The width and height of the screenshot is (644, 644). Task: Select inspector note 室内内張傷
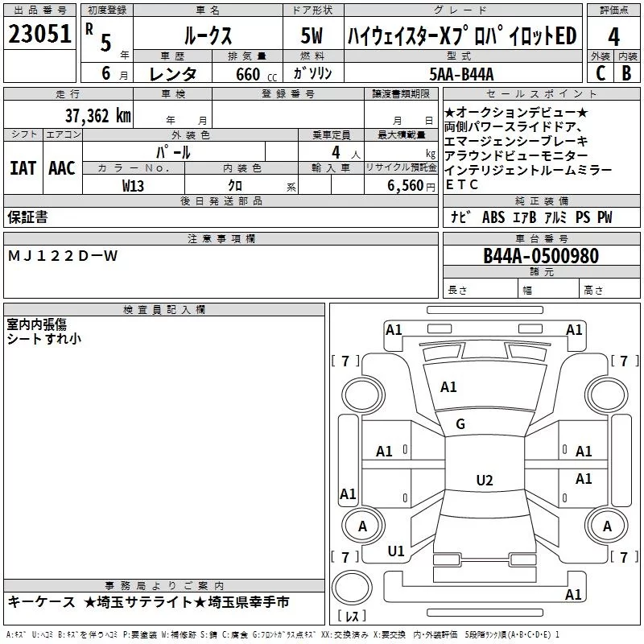(x=36, y=324)
